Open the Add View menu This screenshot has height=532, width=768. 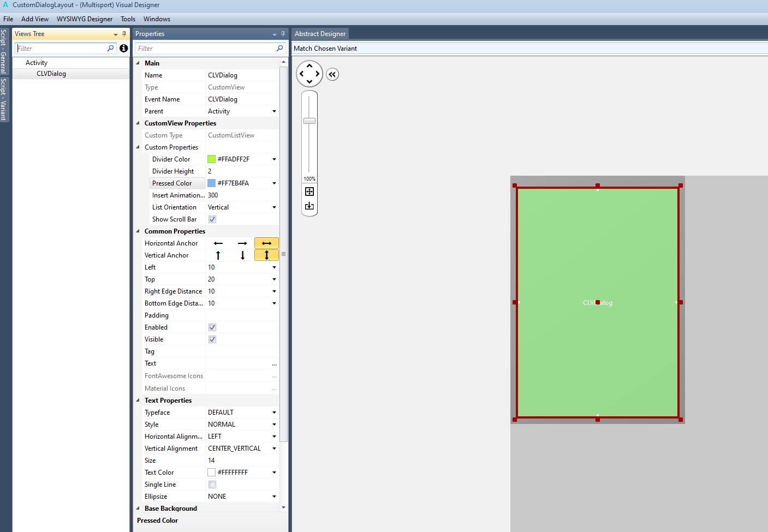click(x=35, y=19)
